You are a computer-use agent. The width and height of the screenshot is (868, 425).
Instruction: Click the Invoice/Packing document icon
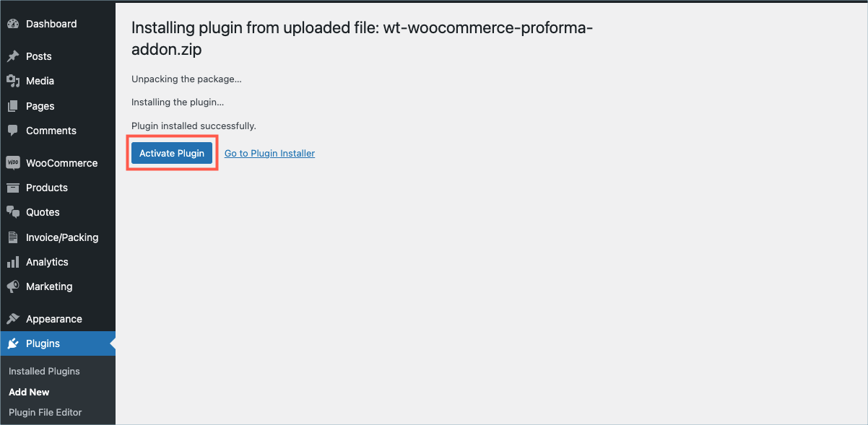[x=13, y=237]
